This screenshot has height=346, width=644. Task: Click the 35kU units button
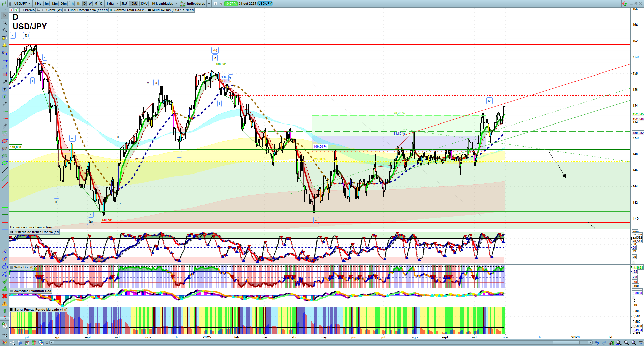click(144, 4)
